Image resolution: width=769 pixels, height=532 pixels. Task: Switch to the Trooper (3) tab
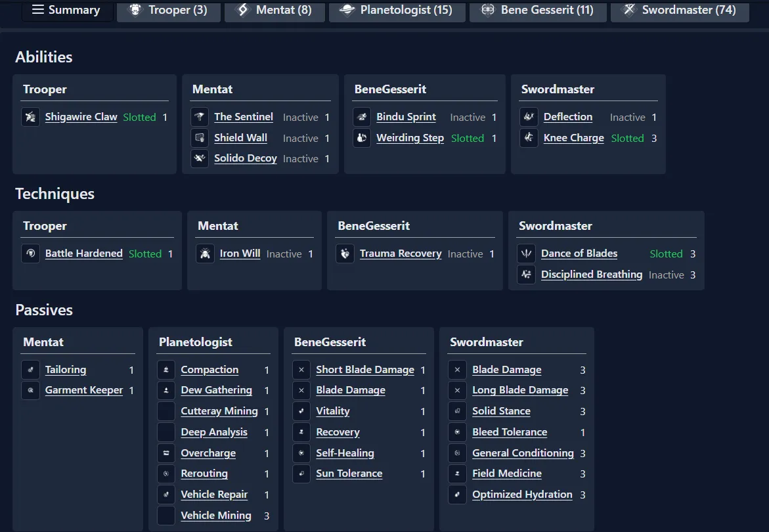click(169, 11)
